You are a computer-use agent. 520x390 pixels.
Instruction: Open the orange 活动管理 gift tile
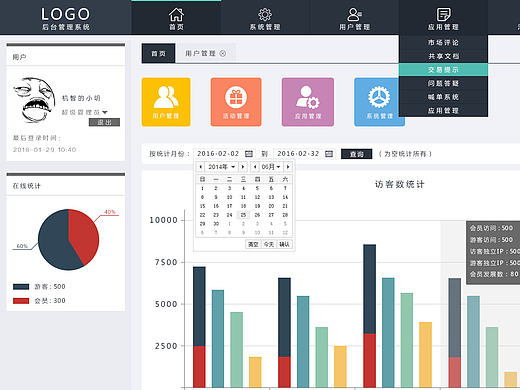[236, 102]
